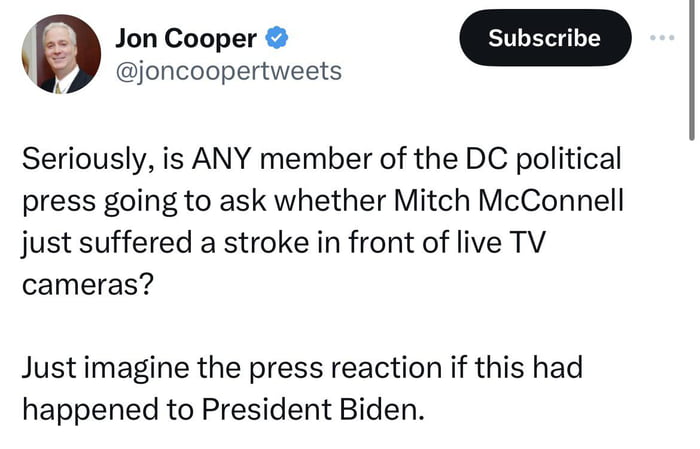Click the word "cameras?" in the tweet
Viewport: 700px width, 449px height.
(88, 282)
